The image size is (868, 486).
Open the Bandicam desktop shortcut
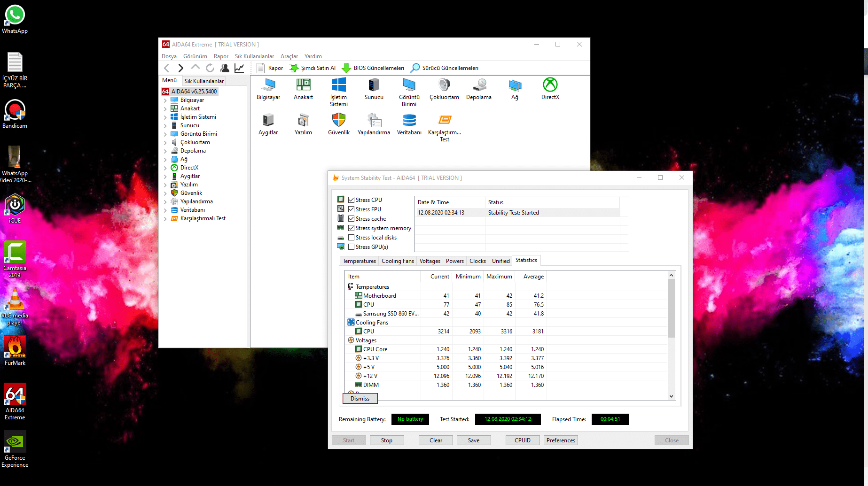[x=15, y=114]
